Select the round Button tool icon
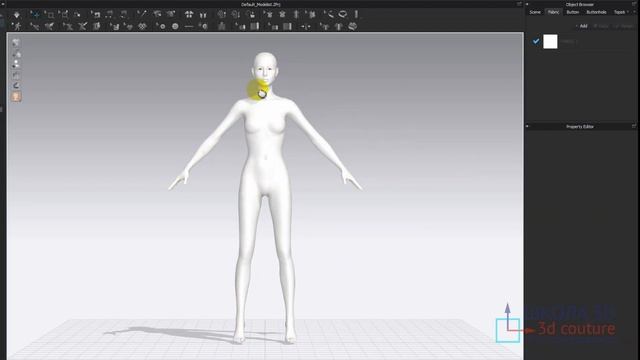The width and height of the screenshot is (640, 360). point(175,27)
